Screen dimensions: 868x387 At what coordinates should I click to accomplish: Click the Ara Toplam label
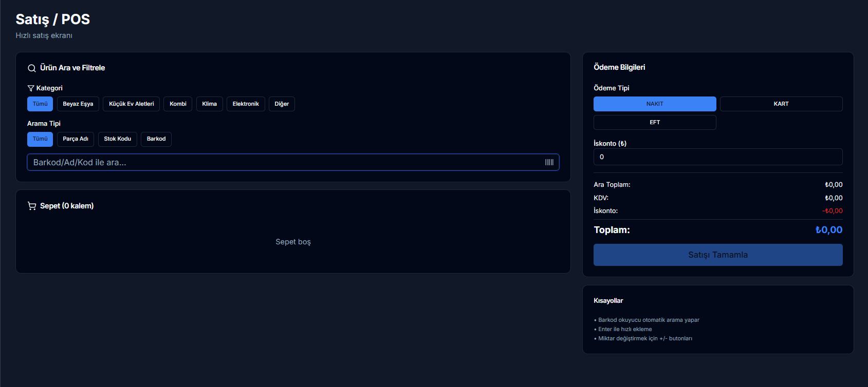tap(612, 185)
